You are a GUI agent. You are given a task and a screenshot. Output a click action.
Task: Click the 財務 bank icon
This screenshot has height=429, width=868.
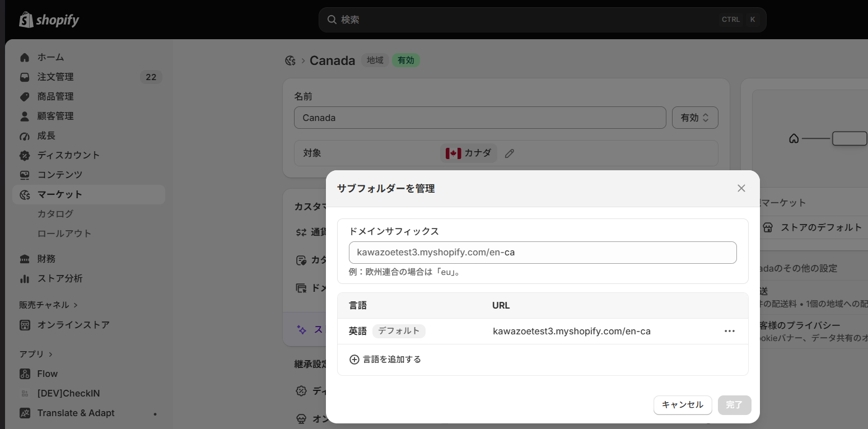[25, 259]
